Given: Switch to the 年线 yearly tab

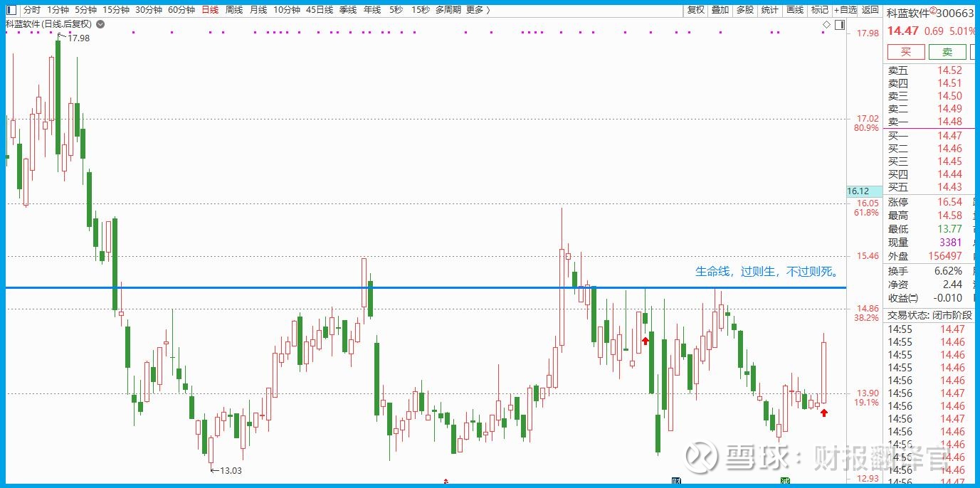Looking at the screenshot, I should point(372,10).
